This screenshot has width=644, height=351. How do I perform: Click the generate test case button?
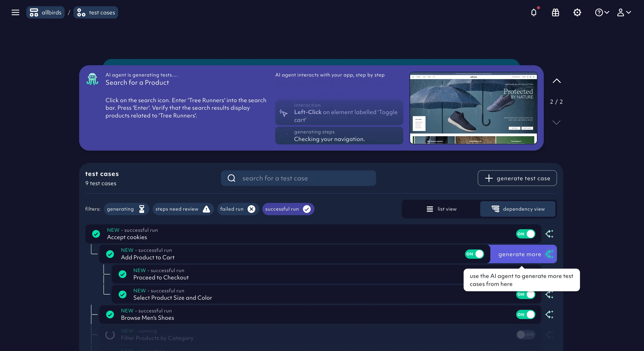pyautogui.click(x=517, y=178)
